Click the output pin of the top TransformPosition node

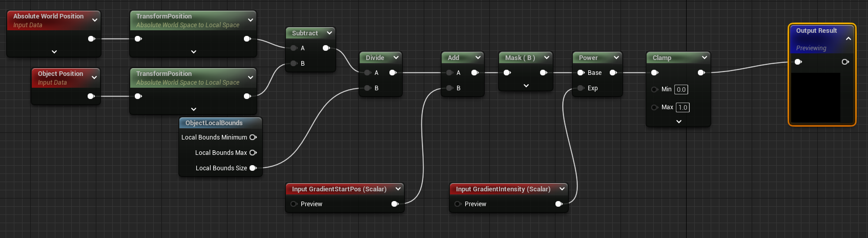point(247,38)
